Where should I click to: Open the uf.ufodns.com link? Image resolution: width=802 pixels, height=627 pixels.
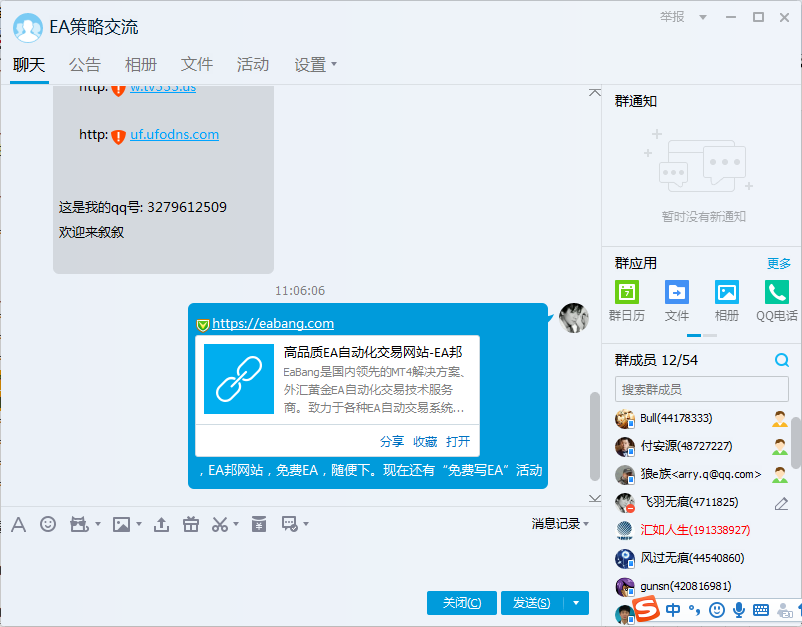(174, 135)
